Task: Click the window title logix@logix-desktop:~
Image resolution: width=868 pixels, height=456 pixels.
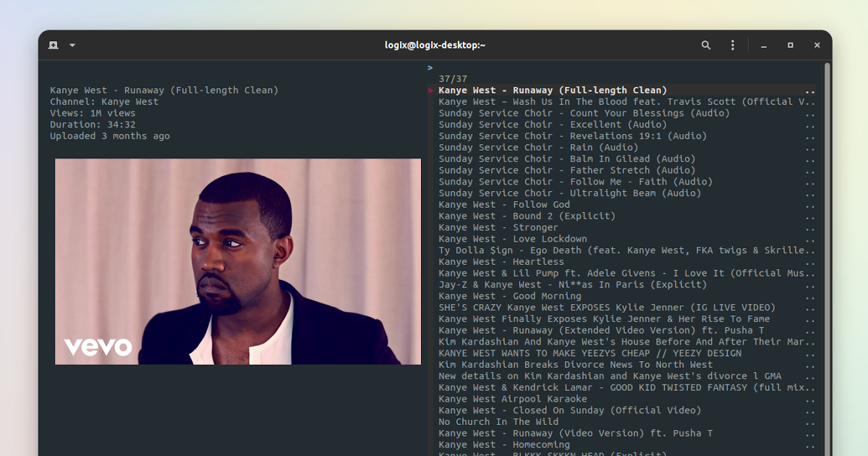Action: click(435, 45)
